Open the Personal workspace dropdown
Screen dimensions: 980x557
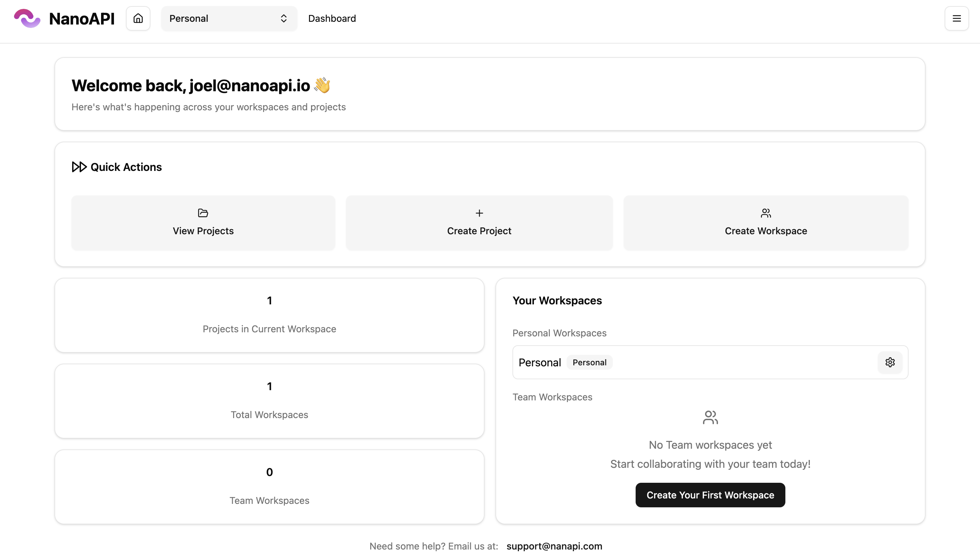[229, 18]
